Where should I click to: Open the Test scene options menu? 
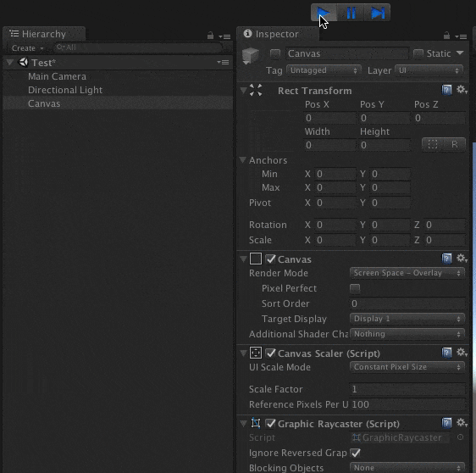[x=223, y=62]
